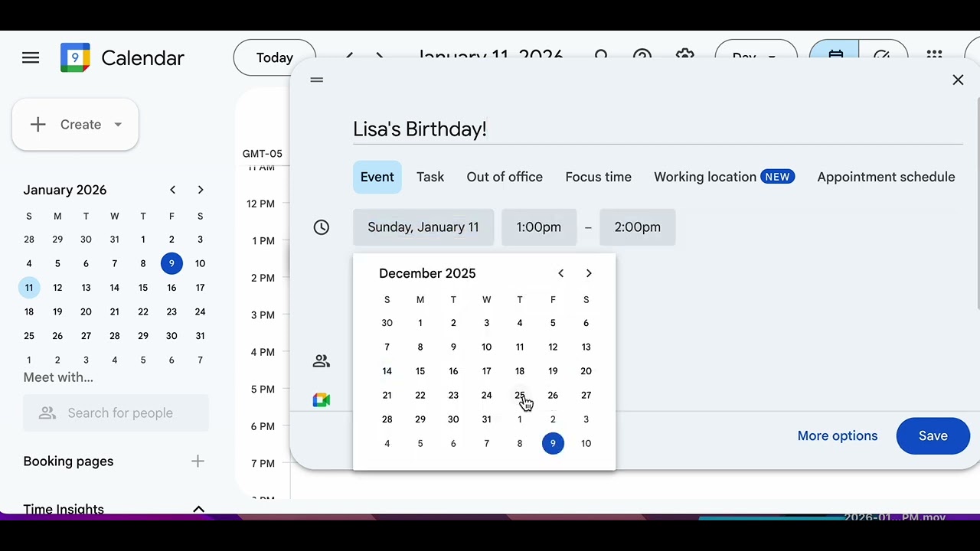Click the dialog drag handle icon
Image resolution: width=980 pixels, height=551 pixels.
click(x=317, y=80)
